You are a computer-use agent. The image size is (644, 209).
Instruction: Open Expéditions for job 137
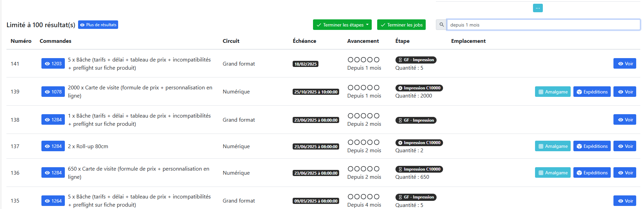[x=592, y=146]
